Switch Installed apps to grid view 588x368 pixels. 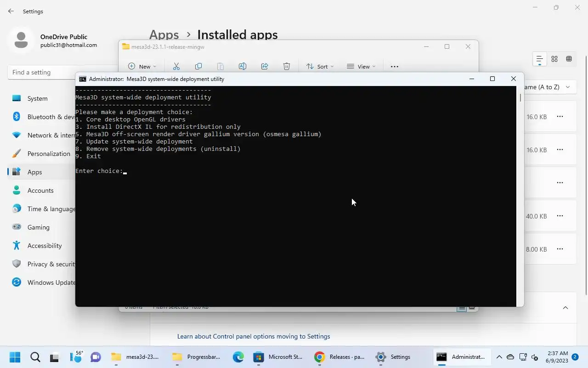pos(554,59)
